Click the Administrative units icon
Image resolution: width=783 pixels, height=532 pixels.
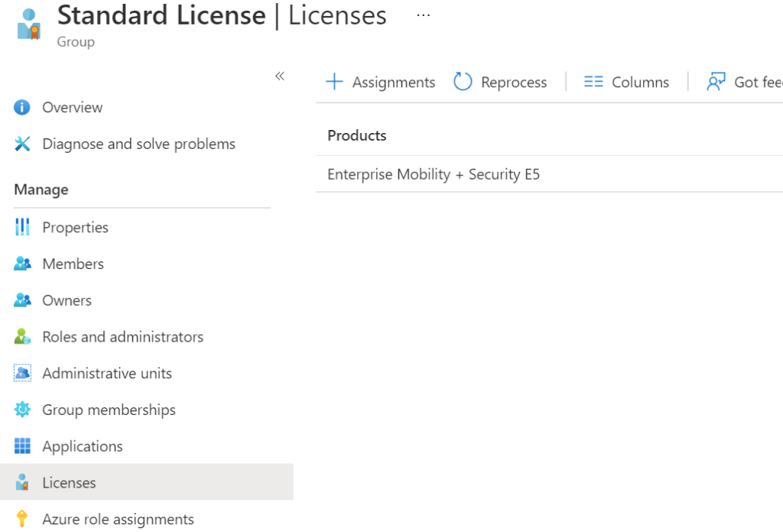point(22,373)
